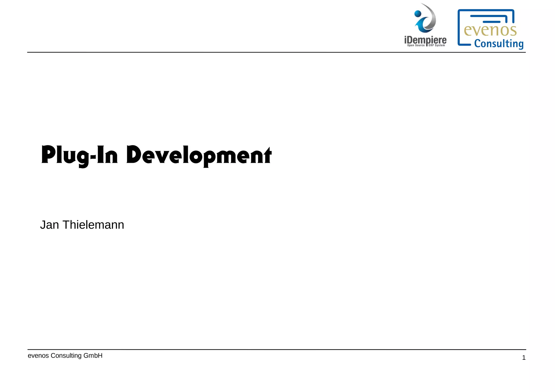Click the author name Jan Thielemann
Viewport: 555px width, 392px height.
pos(82,225)
